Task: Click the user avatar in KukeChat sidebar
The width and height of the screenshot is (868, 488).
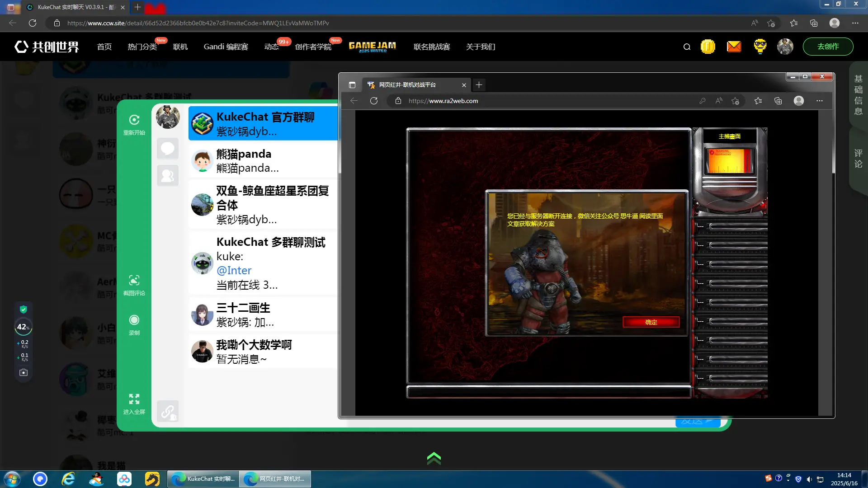Action: point(168,117)
